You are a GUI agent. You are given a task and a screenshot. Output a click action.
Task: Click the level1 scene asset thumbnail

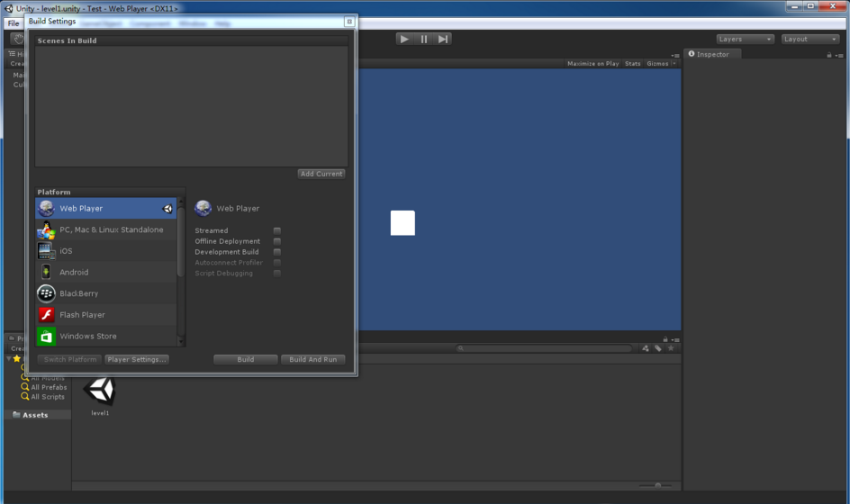pos(100,391)
